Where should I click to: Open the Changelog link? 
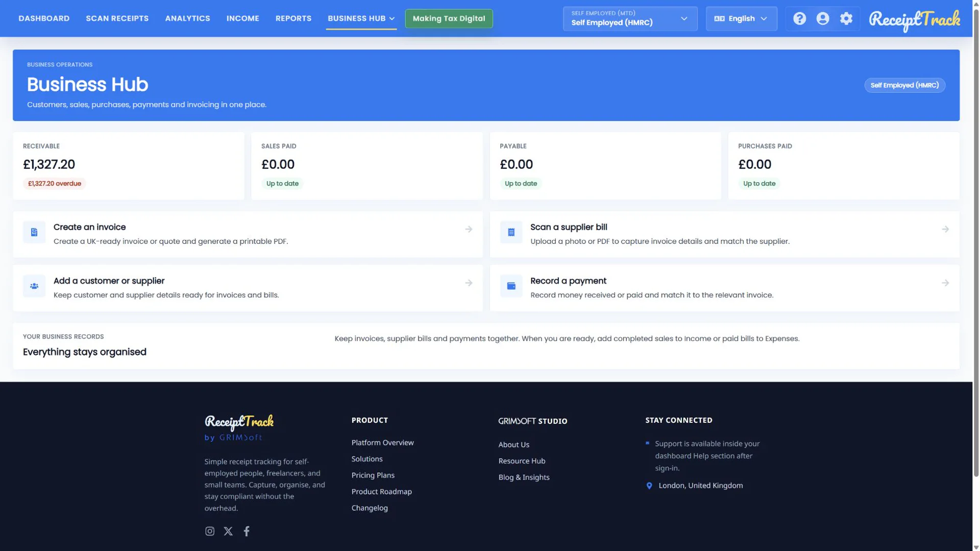coord(370,508)
